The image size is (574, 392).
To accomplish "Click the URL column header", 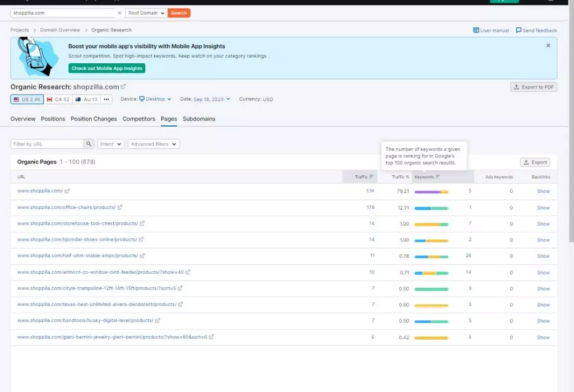I will coord(21,177).
